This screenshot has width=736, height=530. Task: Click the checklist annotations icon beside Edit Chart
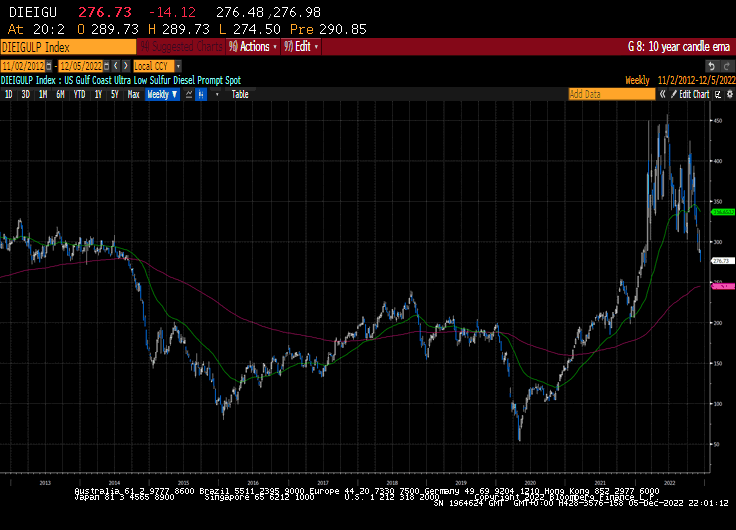pyautogui.click(x=718, y=94)
